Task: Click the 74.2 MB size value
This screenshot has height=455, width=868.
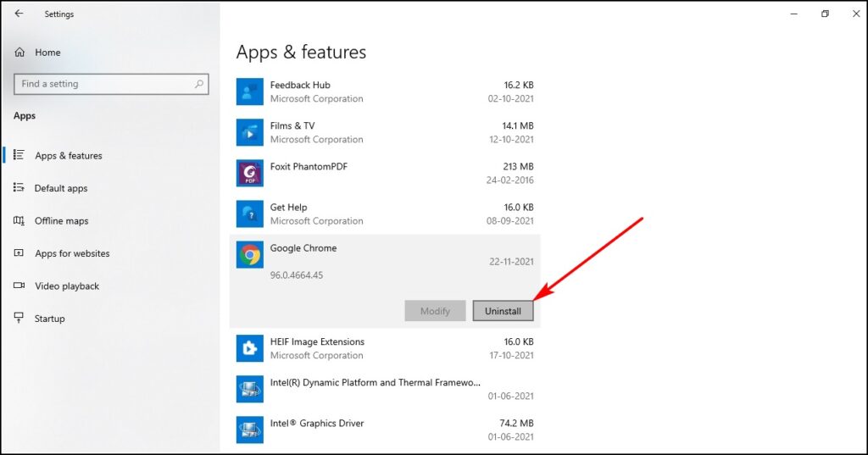Action: tap(516, 424)
